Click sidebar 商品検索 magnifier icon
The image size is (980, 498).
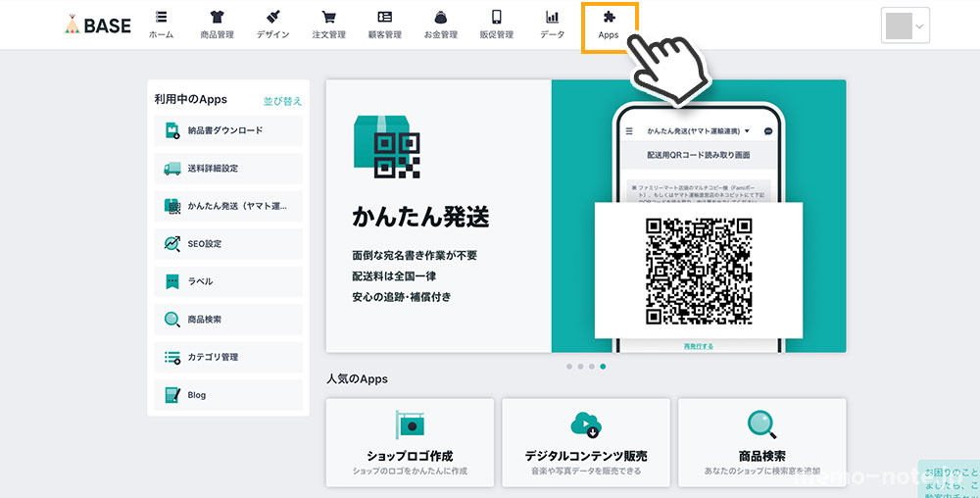point(171,320)
